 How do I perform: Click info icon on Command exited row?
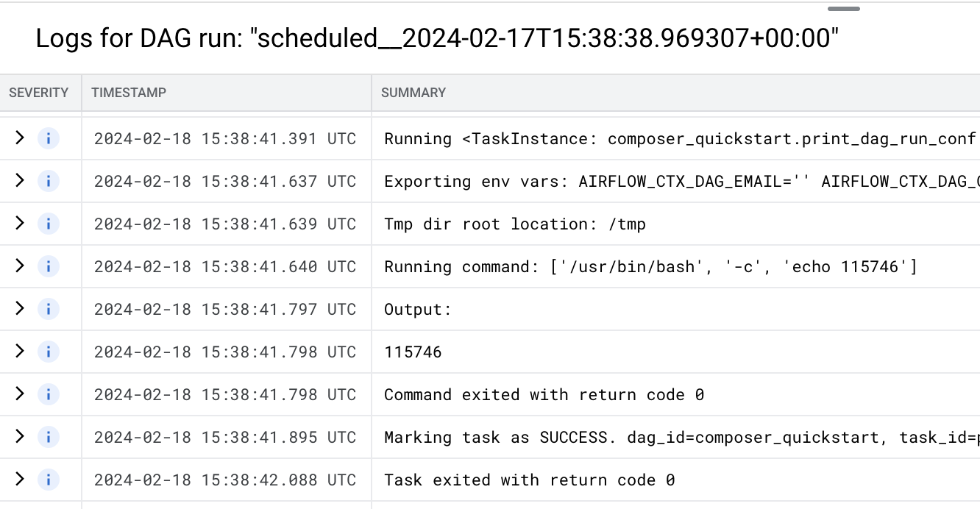coord(49,394)
